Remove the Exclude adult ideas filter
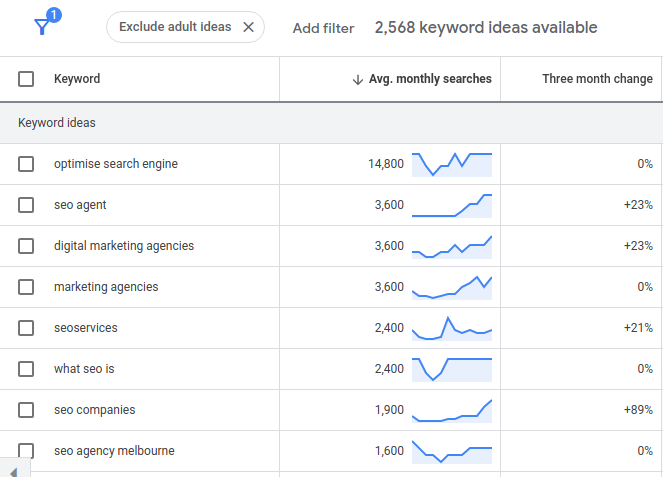 (x=248, y=27)
